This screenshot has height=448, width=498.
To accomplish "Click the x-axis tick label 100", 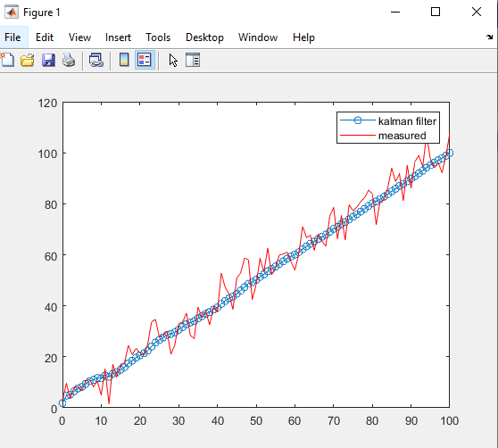I will tap(449, 421).
